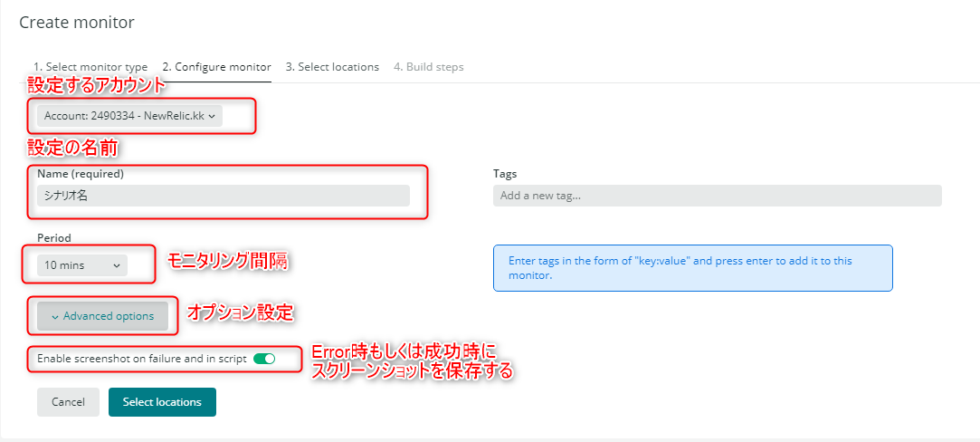Viewport: 980px width, 442px height.
Task: Click the chevron on the Account dropdown
Action: click(x=212, y=116)
